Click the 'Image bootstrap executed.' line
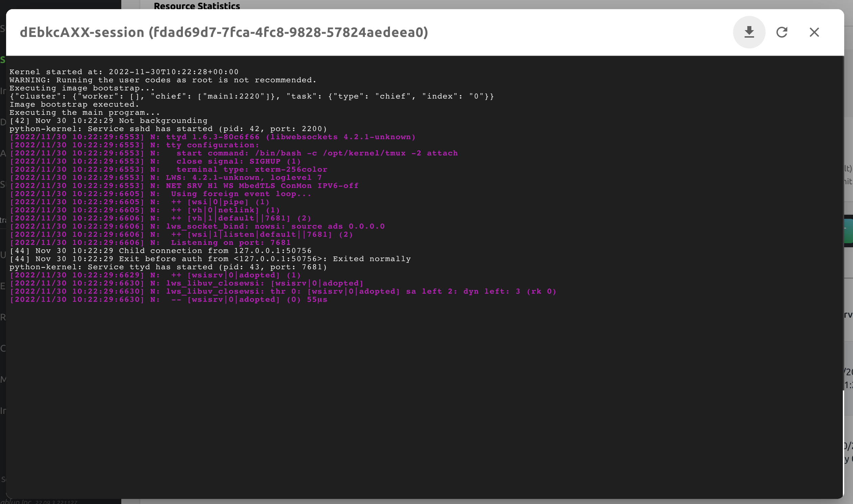This screenshot has height=504, width=853. [x=75, y=105]
